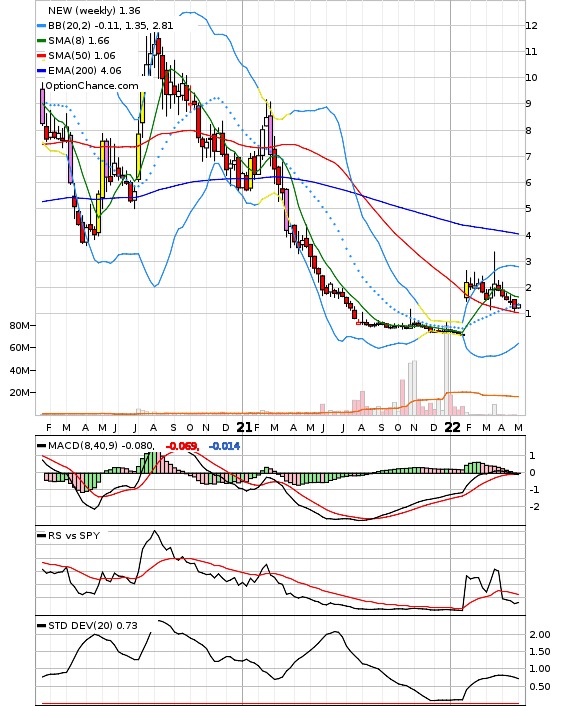Screen dimensions: 566x706
Task: Click the dark blue EMA(200) legend swatch
Action: [x=41, y=71]
